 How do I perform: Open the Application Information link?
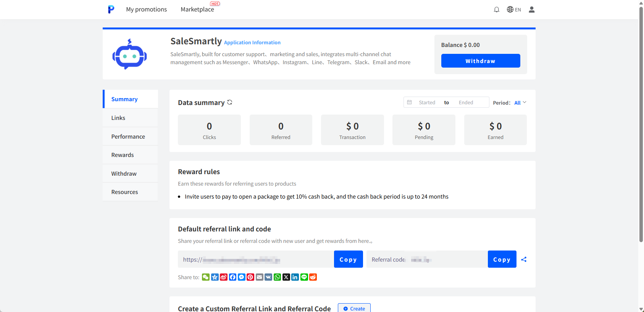coord(252,43)
